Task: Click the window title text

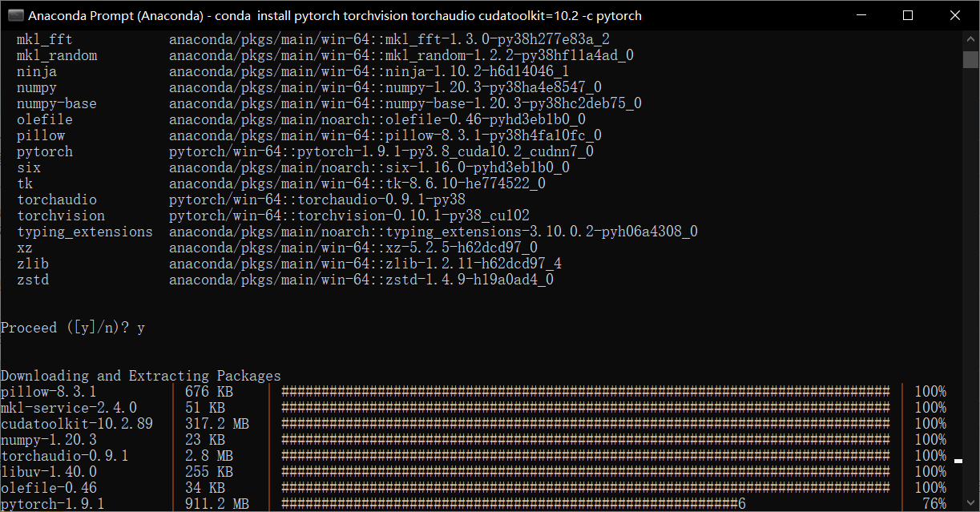Action: tap(335, 15)
